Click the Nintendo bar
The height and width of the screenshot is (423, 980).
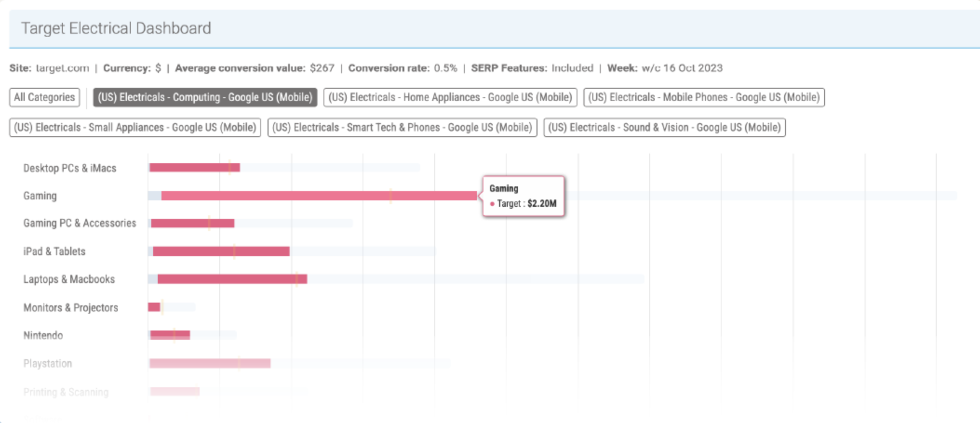[x=170, y=335]
